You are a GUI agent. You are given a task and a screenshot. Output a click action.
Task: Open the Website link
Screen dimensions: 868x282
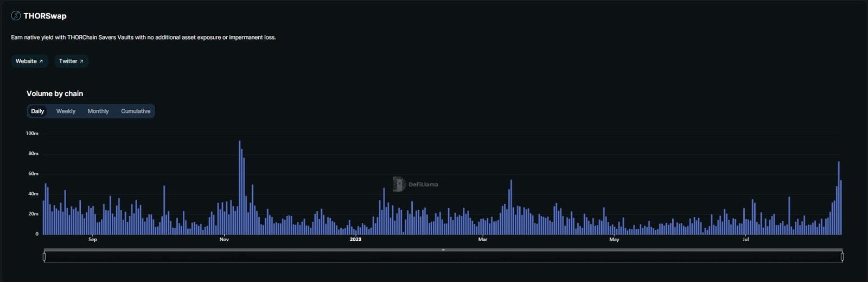(x=29, y=61)
